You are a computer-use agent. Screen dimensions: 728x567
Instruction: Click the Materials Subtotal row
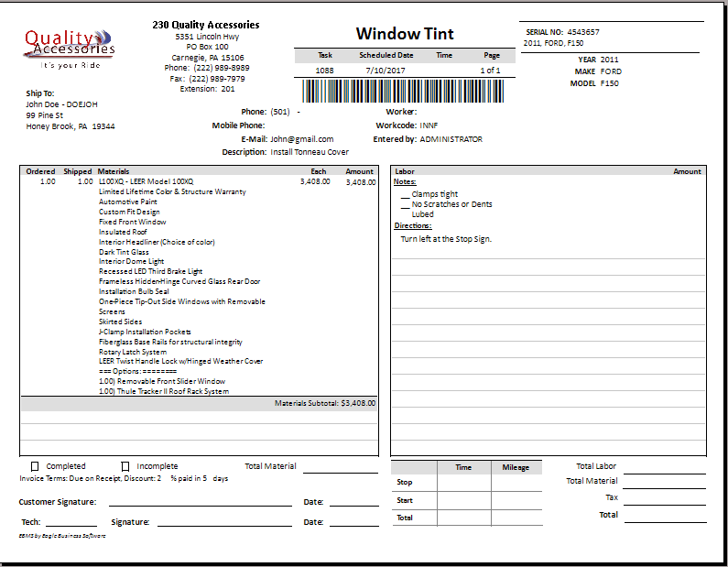pos(199,403)
